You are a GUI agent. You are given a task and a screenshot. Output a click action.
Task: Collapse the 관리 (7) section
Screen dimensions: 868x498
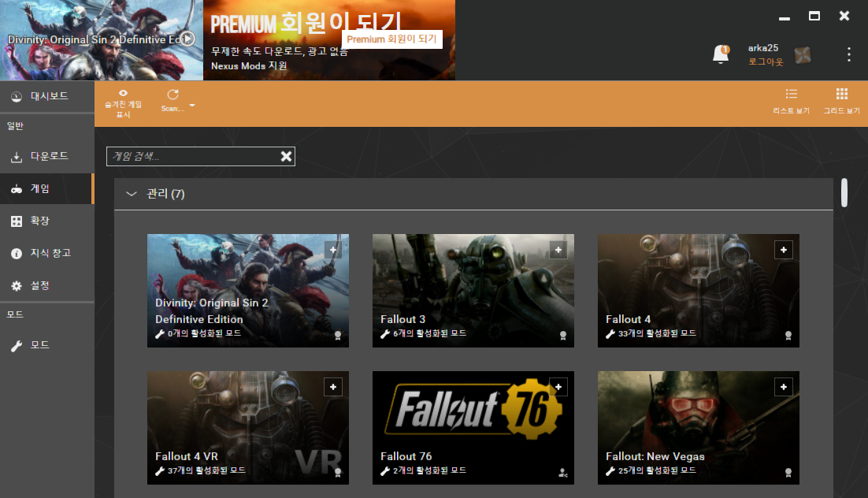click(x=132, y=194)
